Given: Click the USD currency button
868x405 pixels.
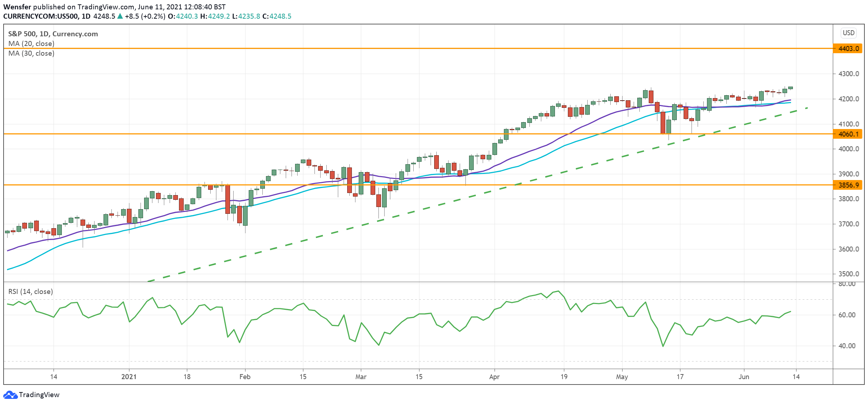Looking at the screenshot, I should point(849,33).
